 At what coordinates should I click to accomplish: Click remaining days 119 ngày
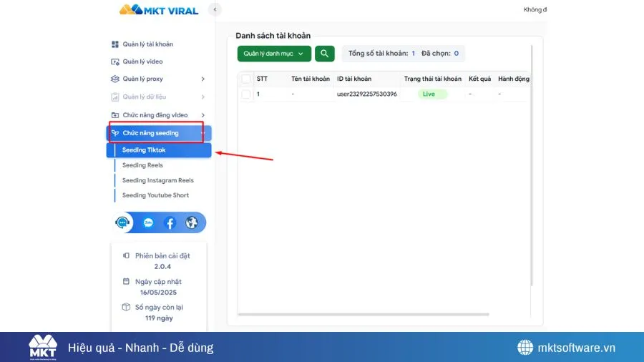(x=159, y=318)
